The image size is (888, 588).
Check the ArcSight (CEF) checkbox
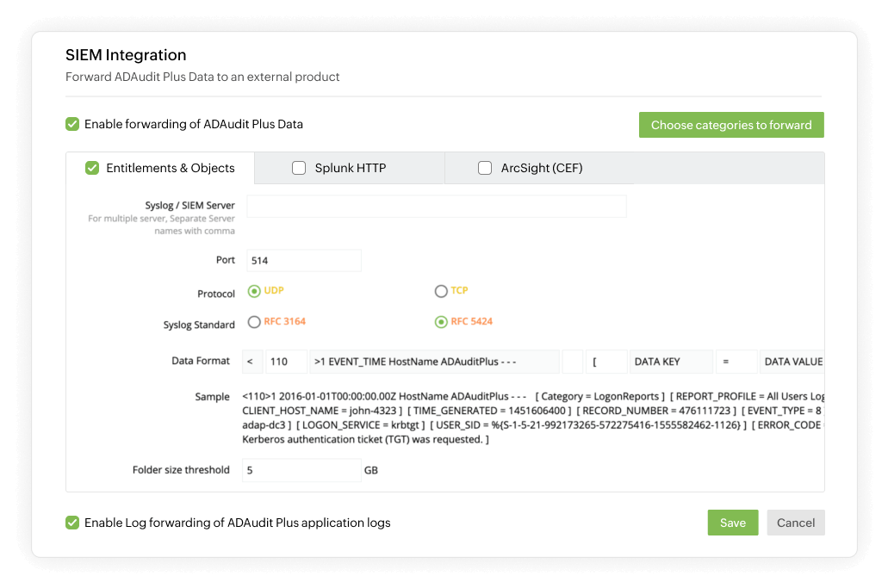coord(485,168)
